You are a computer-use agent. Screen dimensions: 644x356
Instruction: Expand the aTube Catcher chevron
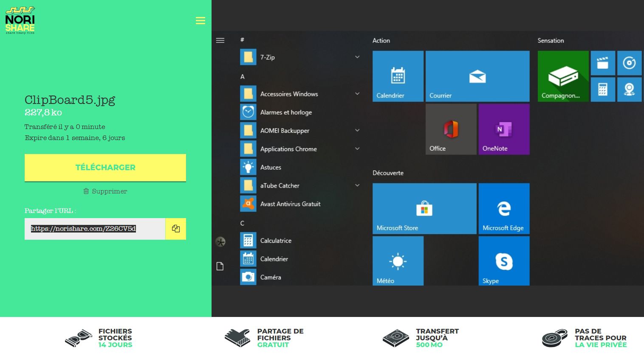(x=357, y=185)
